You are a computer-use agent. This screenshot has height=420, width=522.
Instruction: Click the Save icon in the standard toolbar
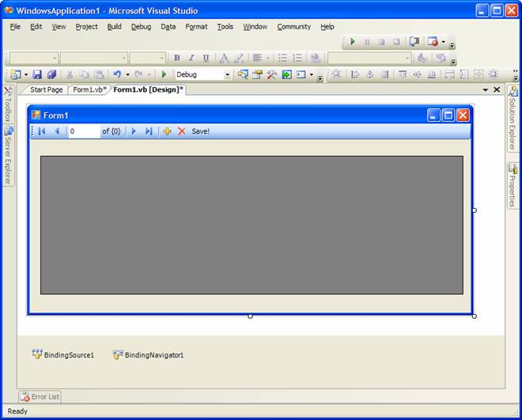click(37, 74)
